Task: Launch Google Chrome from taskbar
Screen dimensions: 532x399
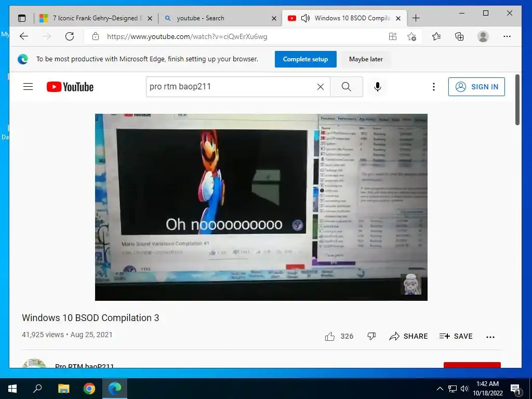Action: click(x=89, y=389)
